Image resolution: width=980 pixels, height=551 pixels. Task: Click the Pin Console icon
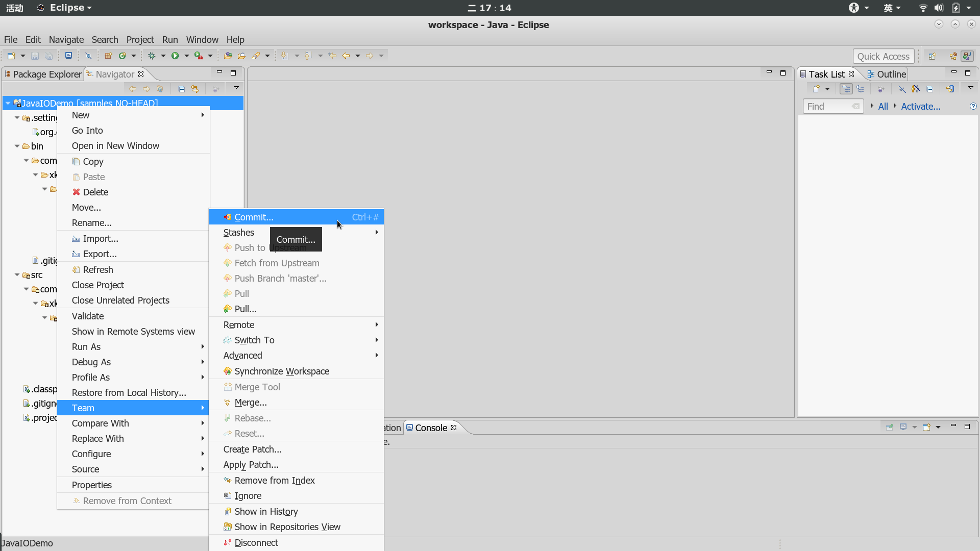[x=890, y=427]
